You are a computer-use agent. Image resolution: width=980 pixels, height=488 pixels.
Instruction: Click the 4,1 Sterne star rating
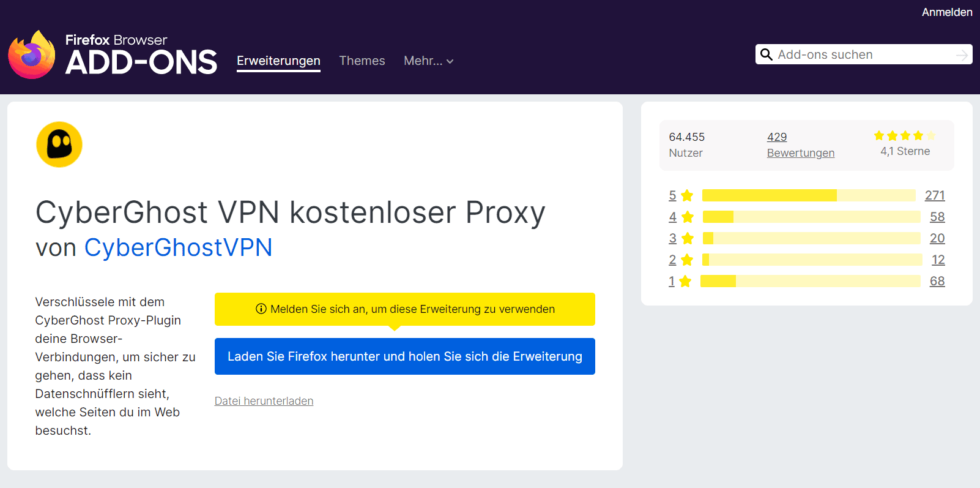[905, 135]
